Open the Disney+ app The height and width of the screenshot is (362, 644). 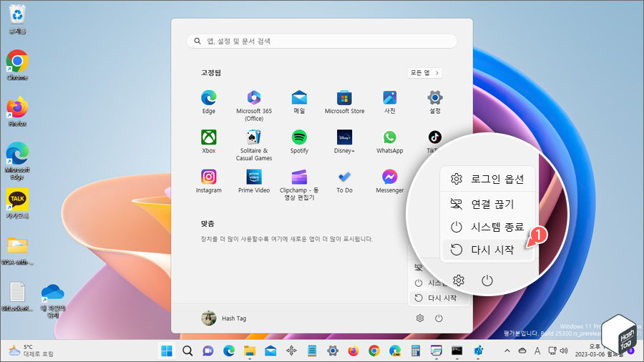pyautogui.click(x=344, y=142)
